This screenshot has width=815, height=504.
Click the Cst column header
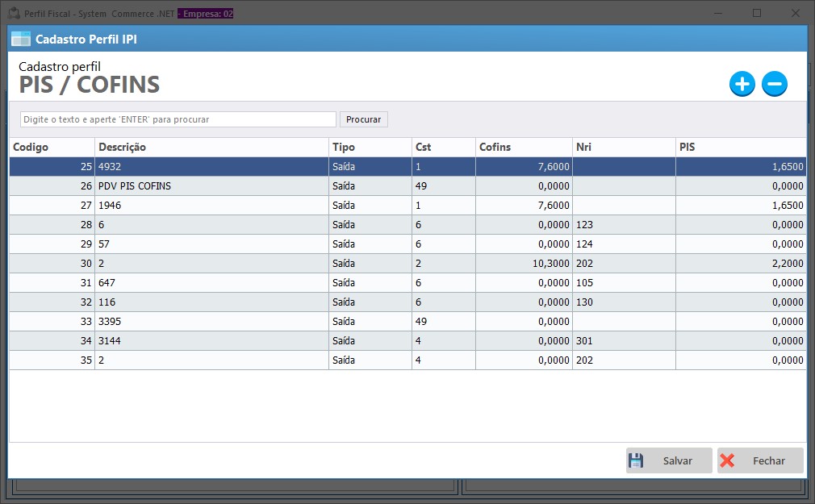tap(442, 148)
